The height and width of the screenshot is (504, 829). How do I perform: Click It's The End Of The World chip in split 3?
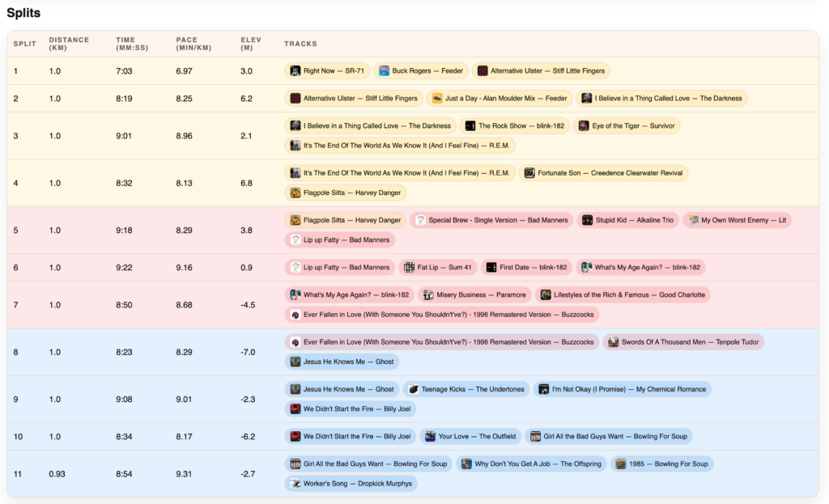tap(400, 146)
